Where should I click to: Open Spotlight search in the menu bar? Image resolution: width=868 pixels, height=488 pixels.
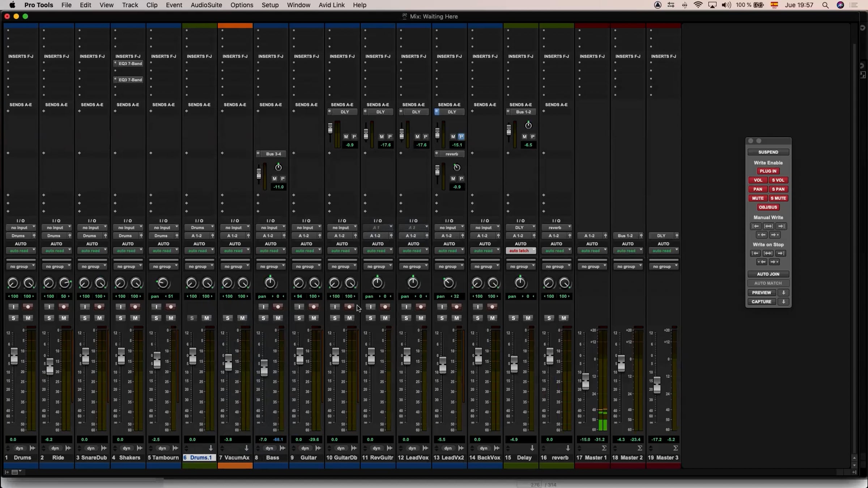pos(825,5)
